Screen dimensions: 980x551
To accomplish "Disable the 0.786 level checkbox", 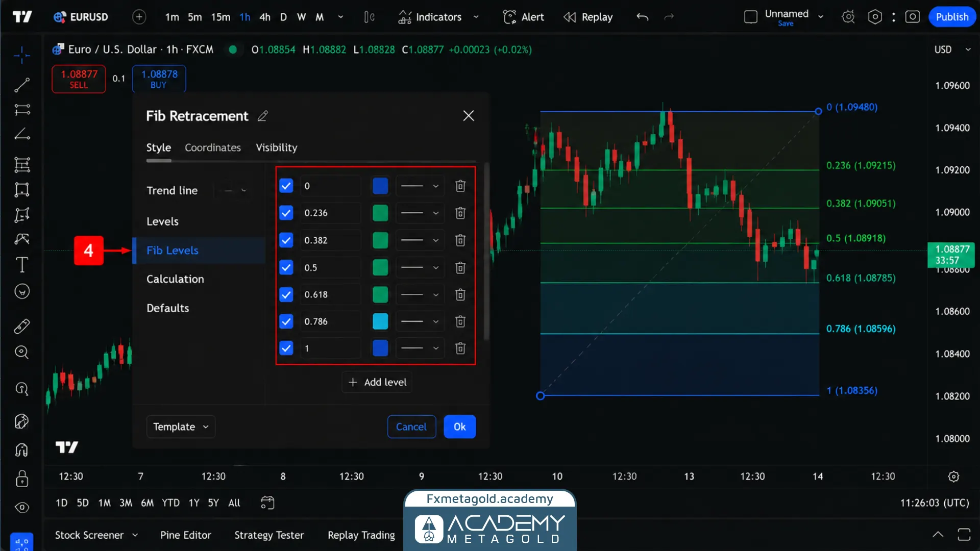I will 286,321.
